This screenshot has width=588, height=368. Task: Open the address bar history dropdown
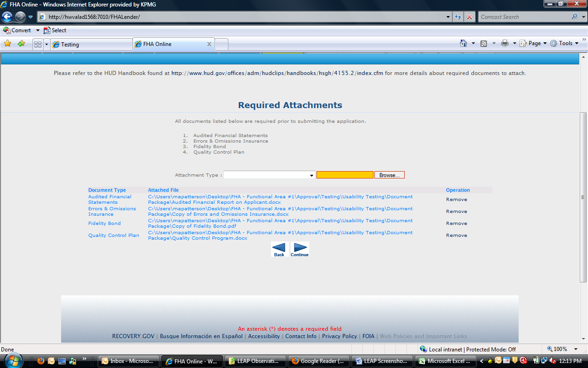[448, 17]
